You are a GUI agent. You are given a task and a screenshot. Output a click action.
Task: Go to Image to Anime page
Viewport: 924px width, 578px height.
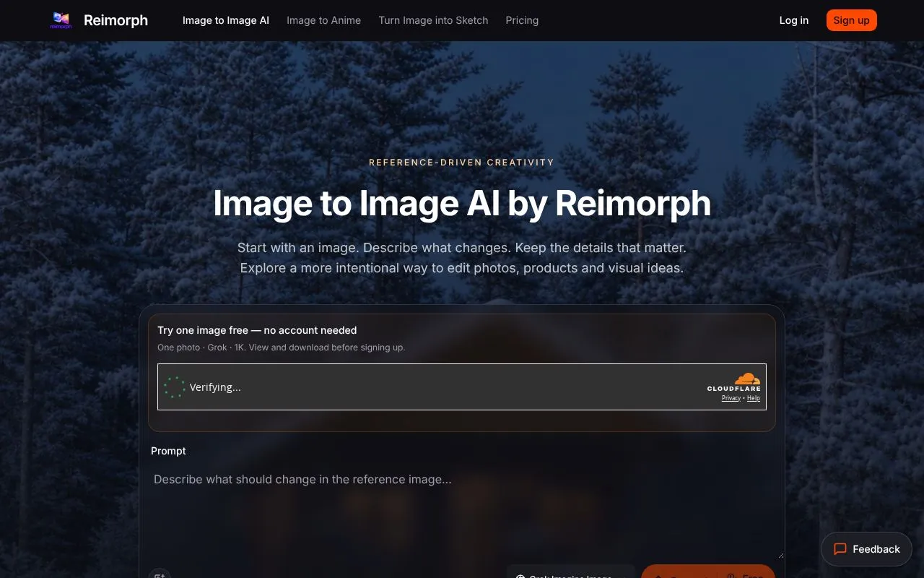323,20
